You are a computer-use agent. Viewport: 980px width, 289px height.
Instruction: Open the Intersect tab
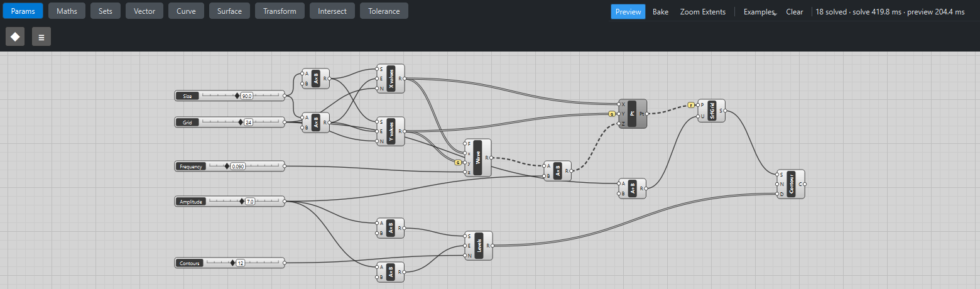point(332,11)
